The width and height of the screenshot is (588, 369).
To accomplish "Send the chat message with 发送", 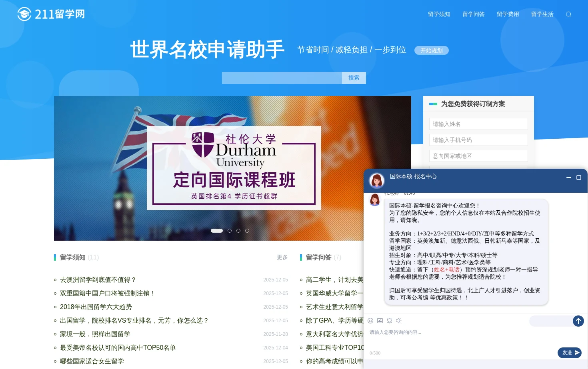I will pyautogui.click(x=570, y=353).
